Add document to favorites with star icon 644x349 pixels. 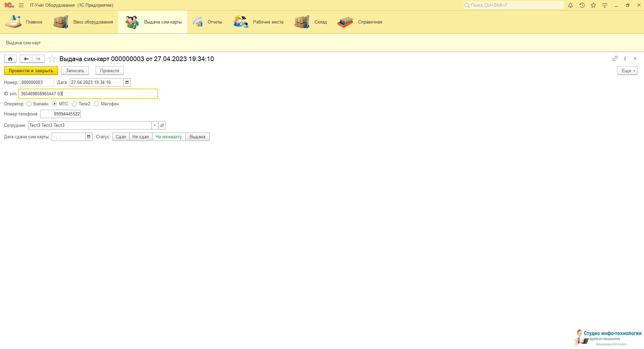coord(52,59)
